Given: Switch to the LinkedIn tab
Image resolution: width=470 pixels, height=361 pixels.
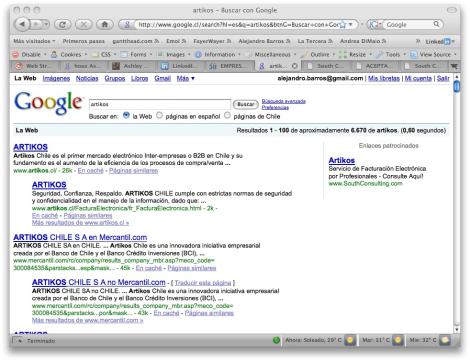Looking at the screenshot, I should (182, 66).
